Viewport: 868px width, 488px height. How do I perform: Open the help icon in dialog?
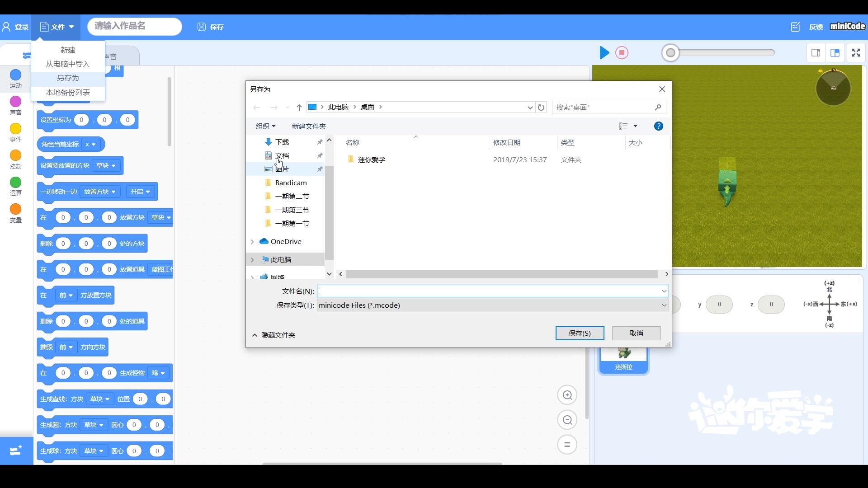[659, 127]
